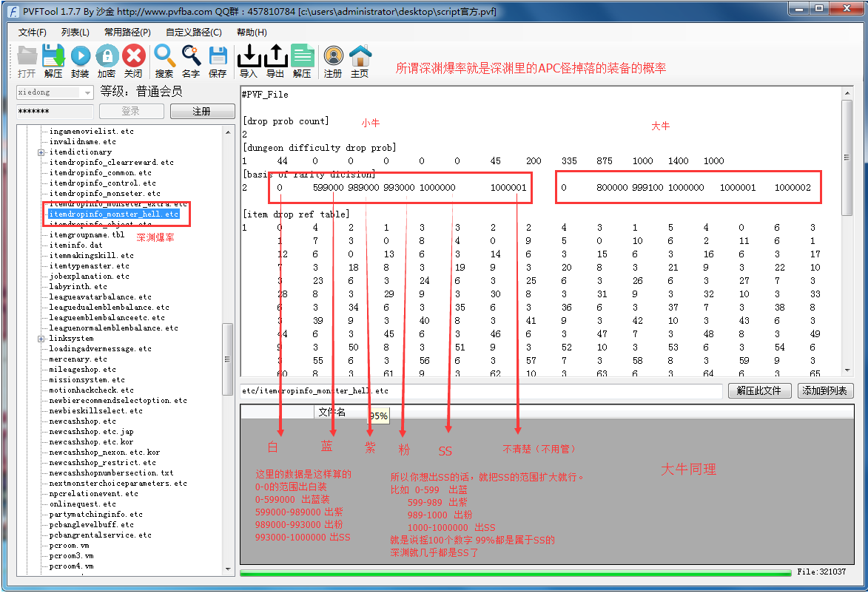
Task: Click the file path input field
Action: click(x=481, y=390)
